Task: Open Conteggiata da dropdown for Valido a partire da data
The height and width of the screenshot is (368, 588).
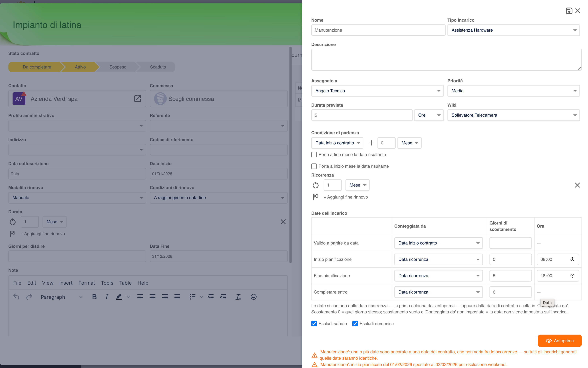Action: click(438, 243)
